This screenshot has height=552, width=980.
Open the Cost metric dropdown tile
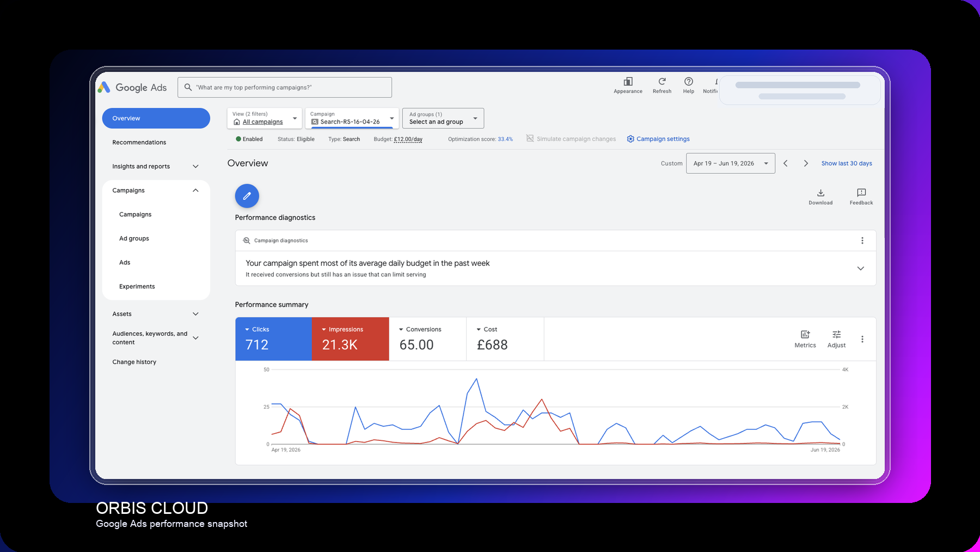(x=505, y=339)
